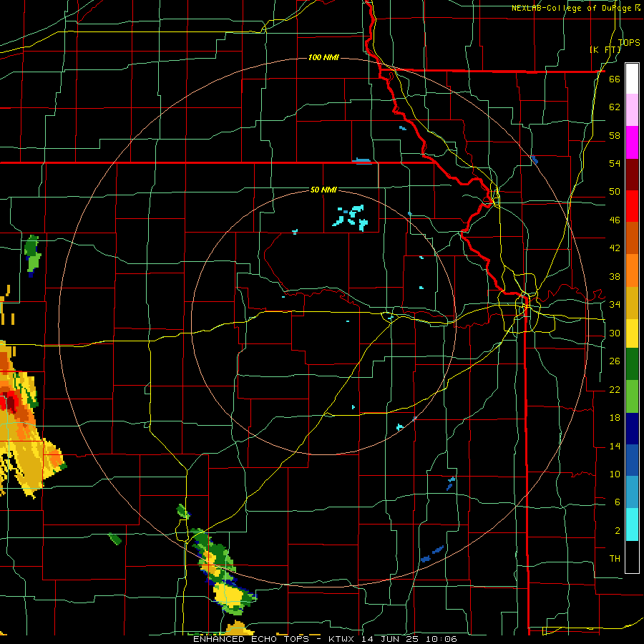Select the legend value "14"
644x644 pixels.
pyautogui.click(x=615, y=446)
